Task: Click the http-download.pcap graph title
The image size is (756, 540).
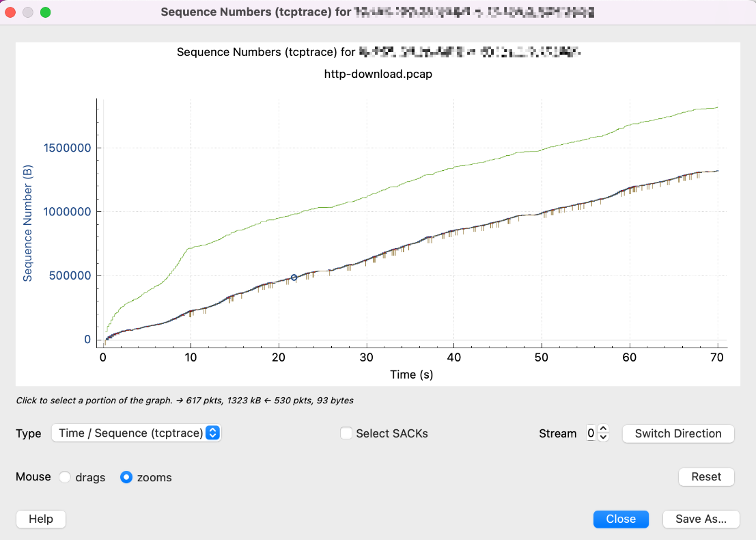Action: coord(378,74)
